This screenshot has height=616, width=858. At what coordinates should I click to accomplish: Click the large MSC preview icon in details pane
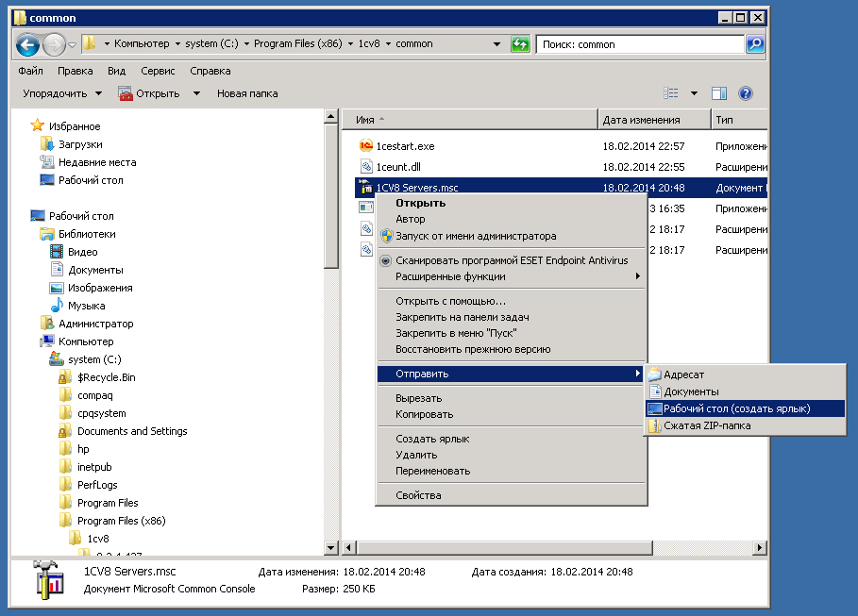click(48, 580)
